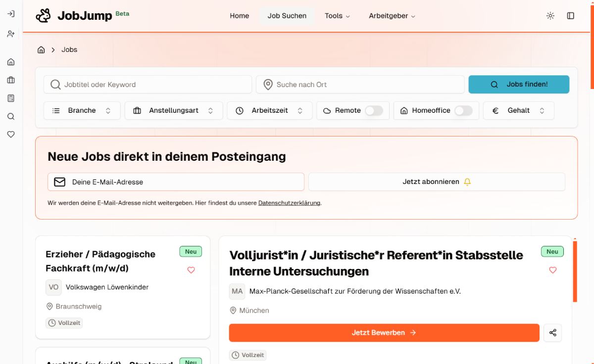Viewport: 594px width, 364px height.
Task: Toggle the Homeoffice switch
Action: pos(464,111)
